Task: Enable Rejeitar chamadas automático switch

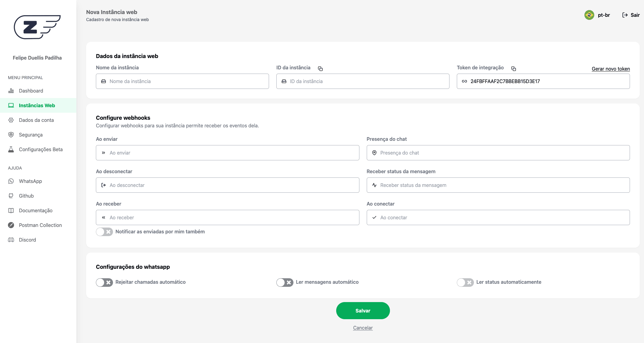Action: (x=104, y=282)
